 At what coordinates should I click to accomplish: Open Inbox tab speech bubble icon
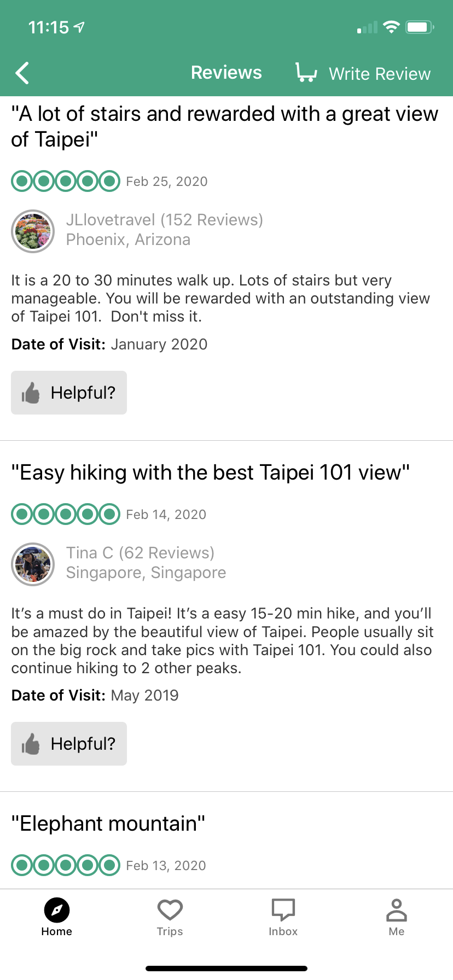coord(283,910)
